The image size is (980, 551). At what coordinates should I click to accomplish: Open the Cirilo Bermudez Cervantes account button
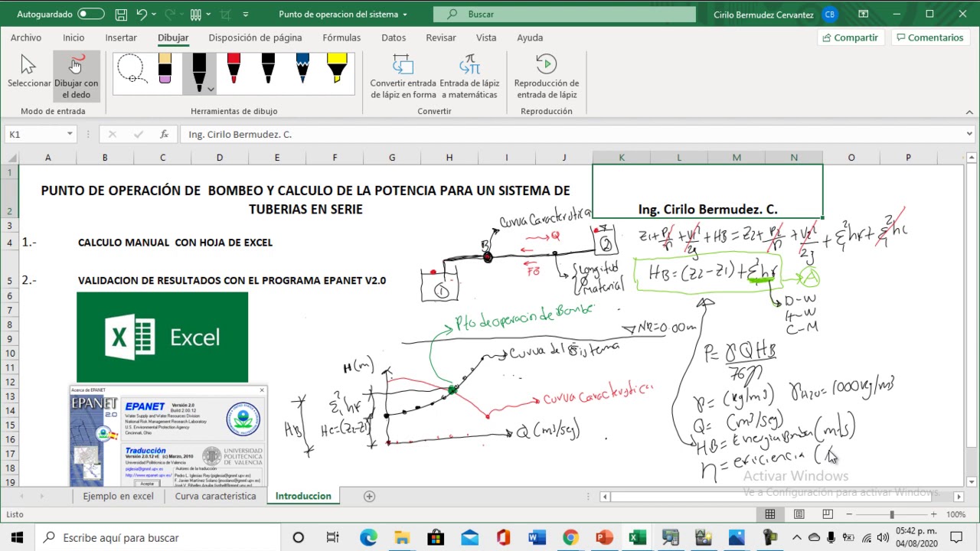pos(775,14)
